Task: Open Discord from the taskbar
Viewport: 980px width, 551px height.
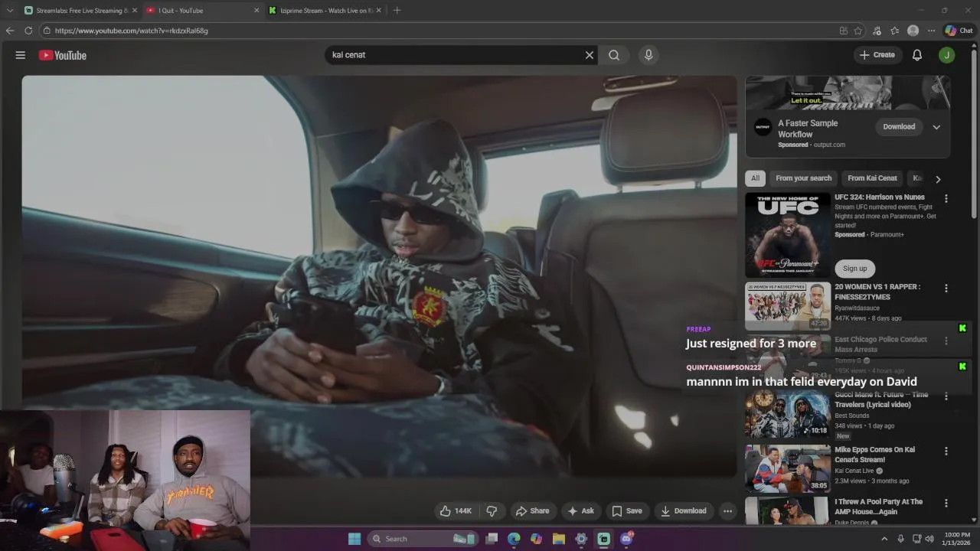Action: click(626, 539)
